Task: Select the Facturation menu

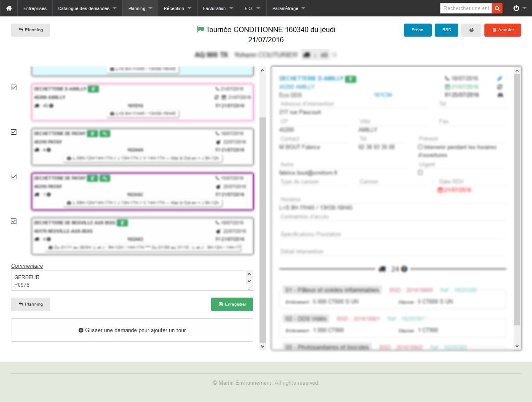Action: [x=217, y=8]
